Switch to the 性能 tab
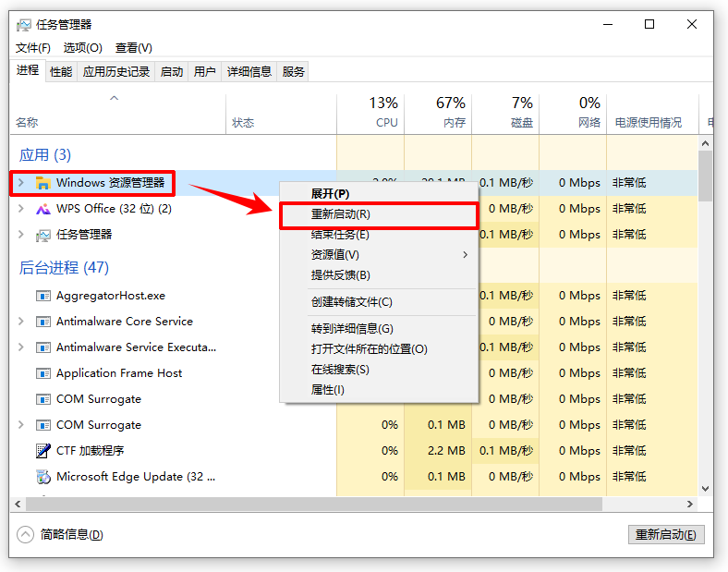 pyautogui.click(x=61, y=72)
